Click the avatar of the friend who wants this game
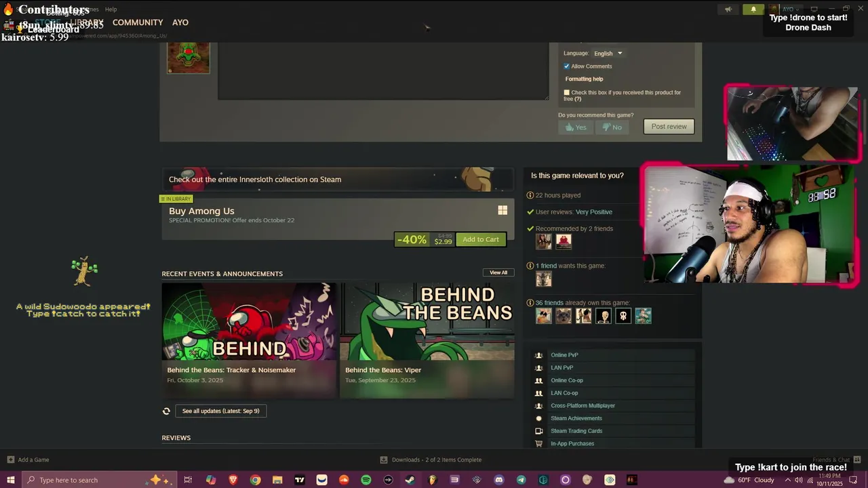The image size is (868, 488). coord(543,279)
